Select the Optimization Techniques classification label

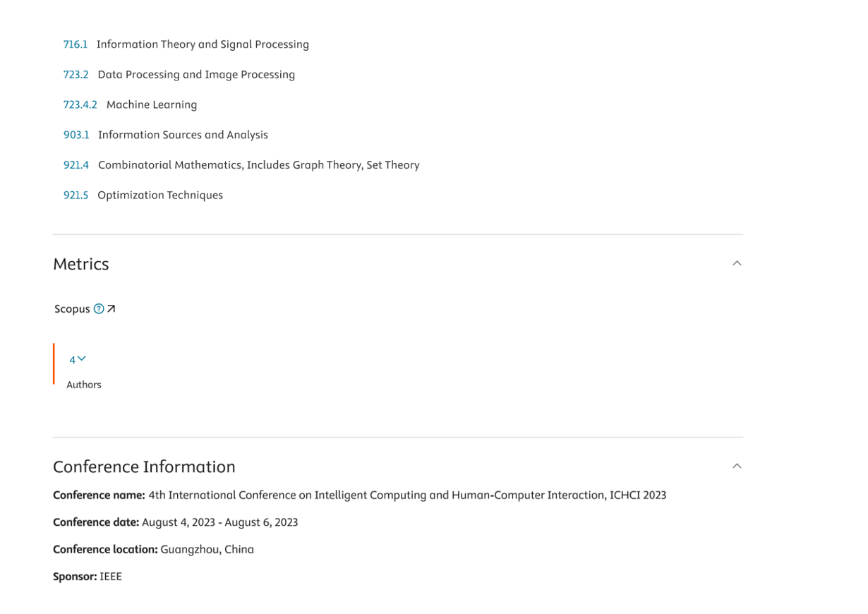click(160, 195)
